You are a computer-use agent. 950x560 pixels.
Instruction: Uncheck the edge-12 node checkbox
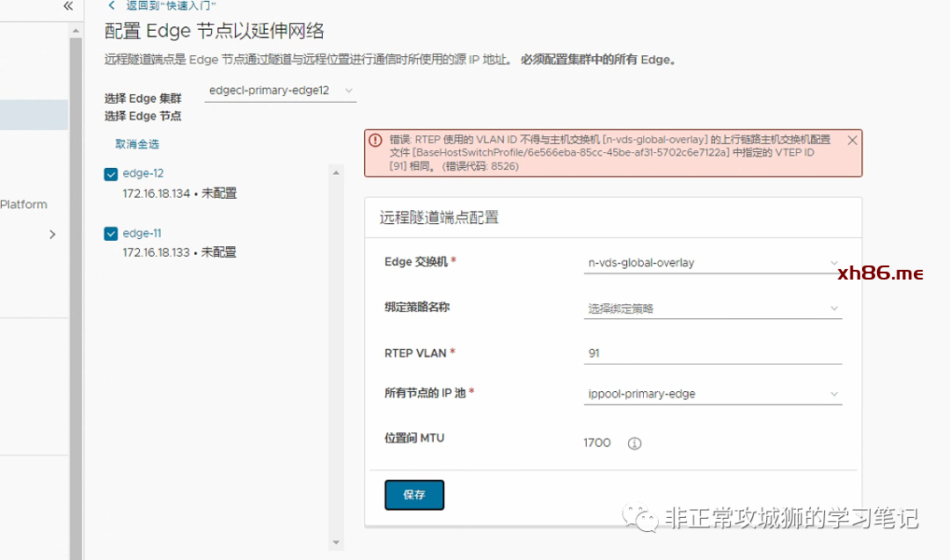pos(111,174)
